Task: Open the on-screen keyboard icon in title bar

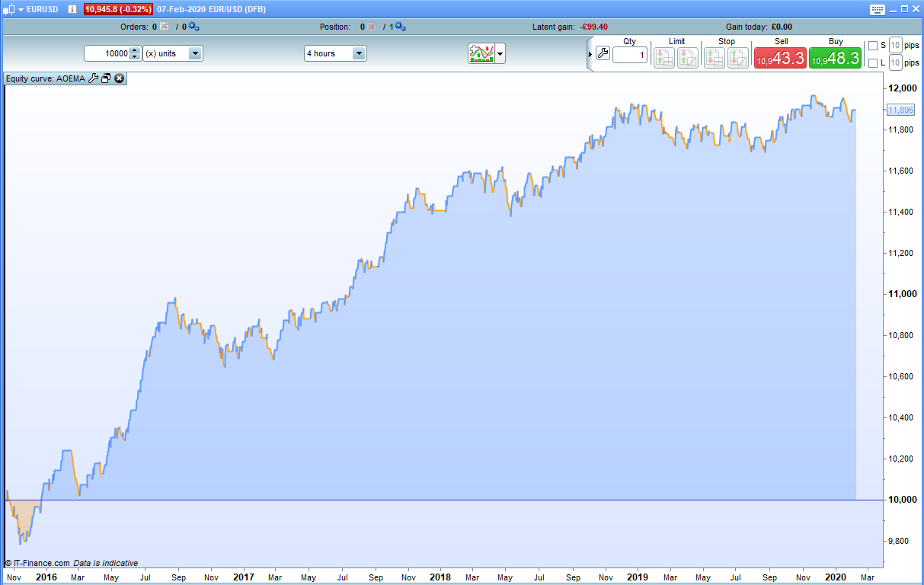Action: coord(876,9)
